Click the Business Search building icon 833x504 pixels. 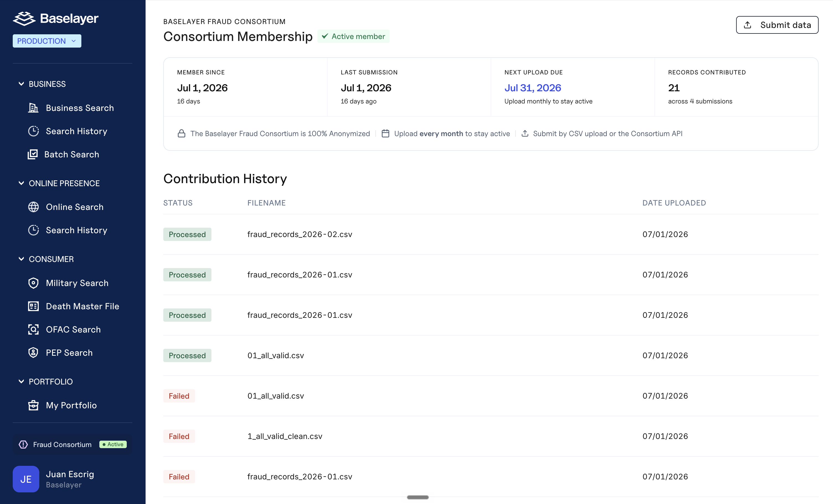(x=33, y=108)
